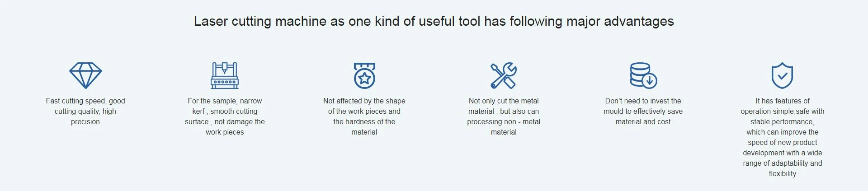Select the laser cutting machine icon
This screenshot has width=868, height=191.
point(225,75)
